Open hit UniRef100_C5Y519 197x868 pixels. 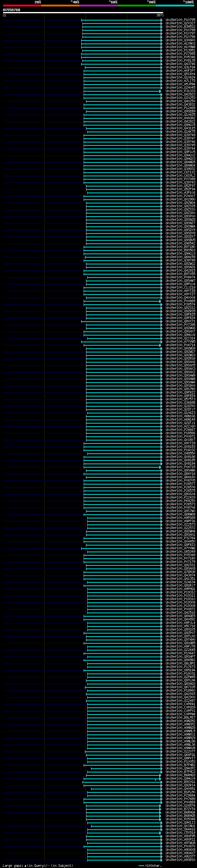(x=180, y=833)
